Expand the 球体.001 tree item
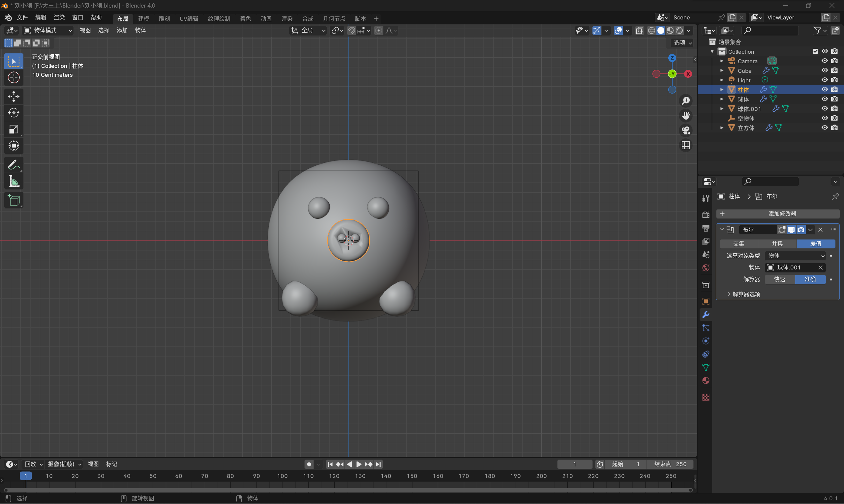This screenshot has height=504, width=844. click(x=722, y=109)
